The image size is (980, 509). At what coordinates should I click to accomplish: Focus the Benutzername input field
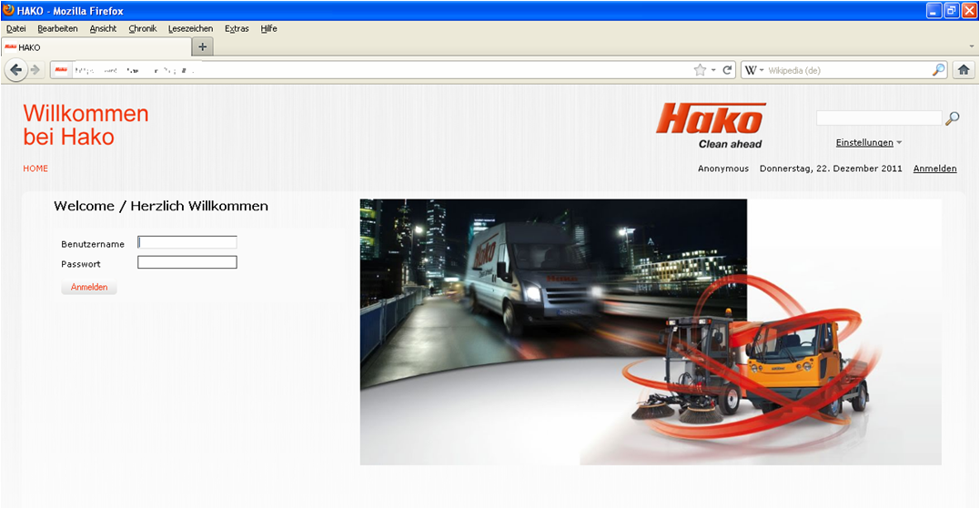tap(187, 242)
